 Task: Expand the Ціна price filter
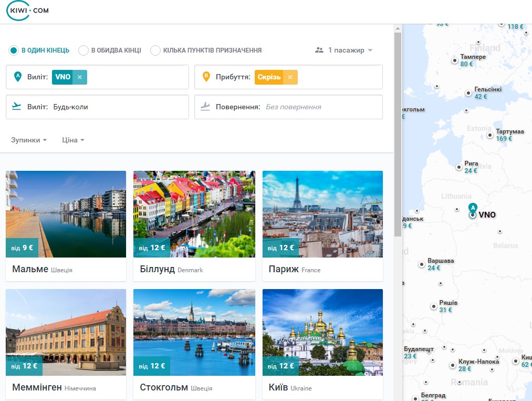(73, 140)
